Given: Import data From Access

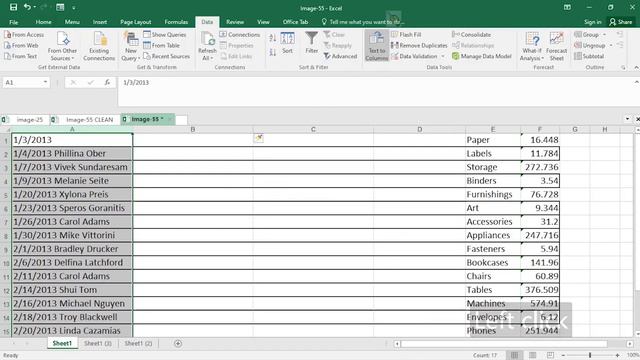Looking at the screenshot, I should (24, 35).
